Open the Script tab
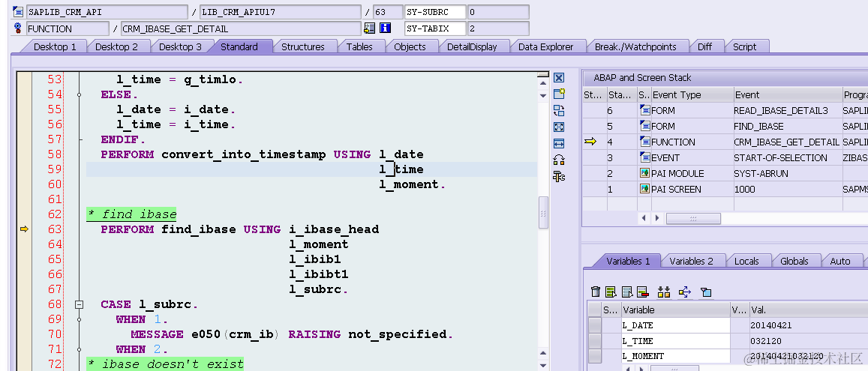This screenshot has height=371, width=868. pos(744,47)
